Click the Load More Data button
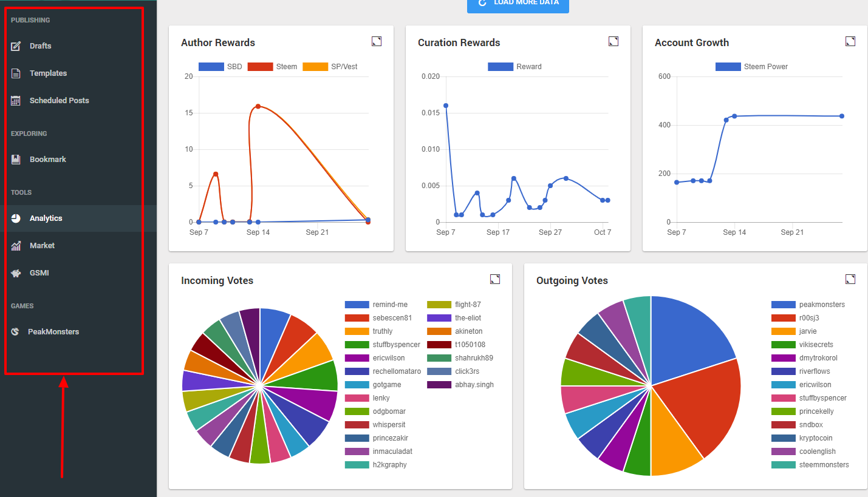868x497 pixels. (518, 3)
